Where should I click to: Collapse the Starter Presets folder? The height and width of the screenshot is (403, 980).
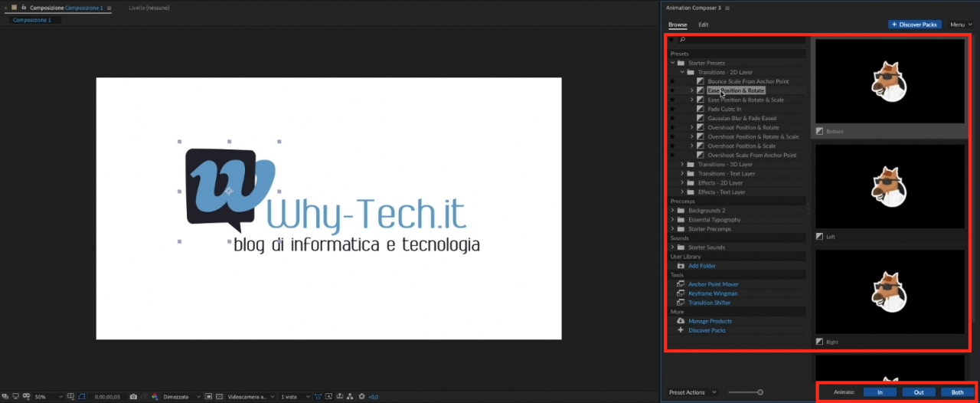[672, 63]
